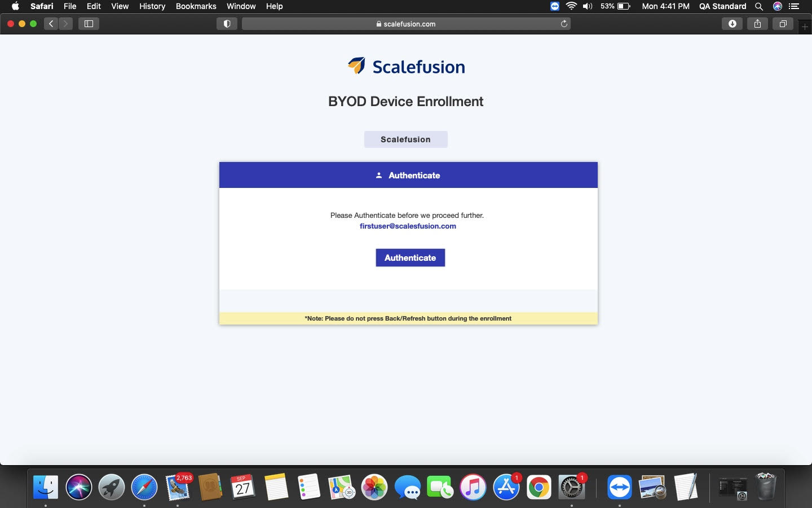Click the Siri icon in menu bar
This screenshot has width=812, height=508.
click(x=777, y=6)
